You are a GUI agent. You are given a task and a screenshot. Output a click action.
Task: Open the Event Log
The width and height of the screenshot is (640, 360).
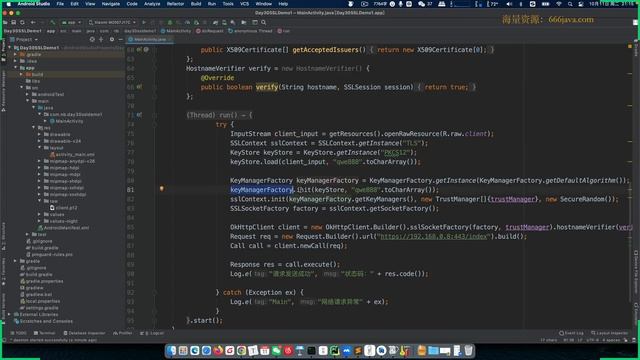pyautogui.click(x=571, y=333)
